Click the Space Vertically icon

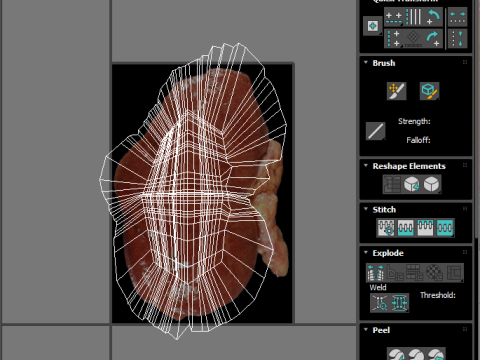[457, 39]
